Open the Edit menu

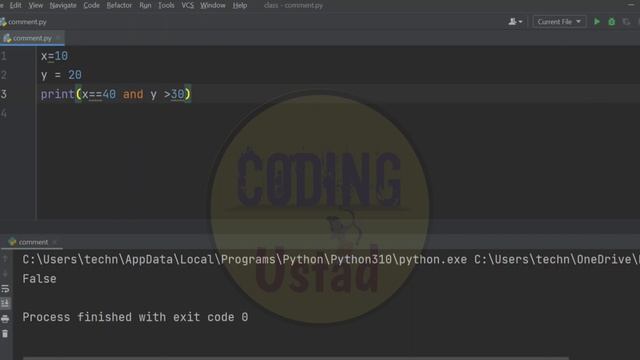pos(16,5)
